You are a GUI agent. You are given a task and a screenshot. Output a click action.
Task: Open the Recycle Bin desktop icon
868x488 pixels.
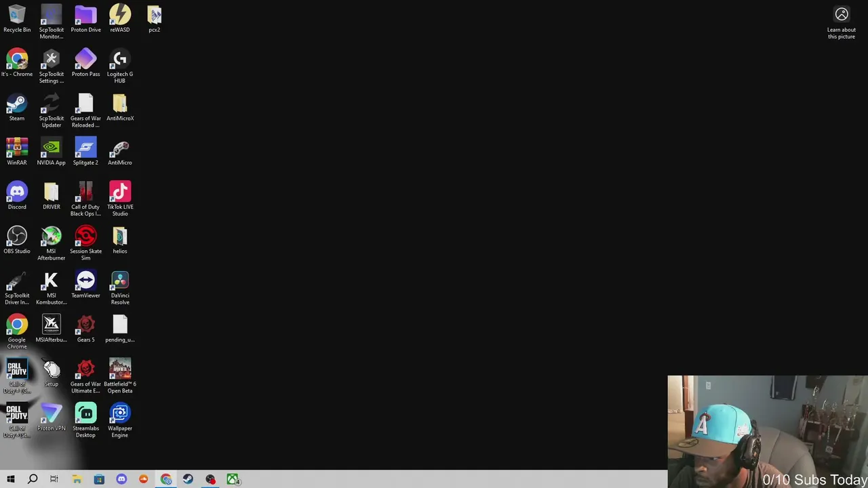click(x=17, y=18)
